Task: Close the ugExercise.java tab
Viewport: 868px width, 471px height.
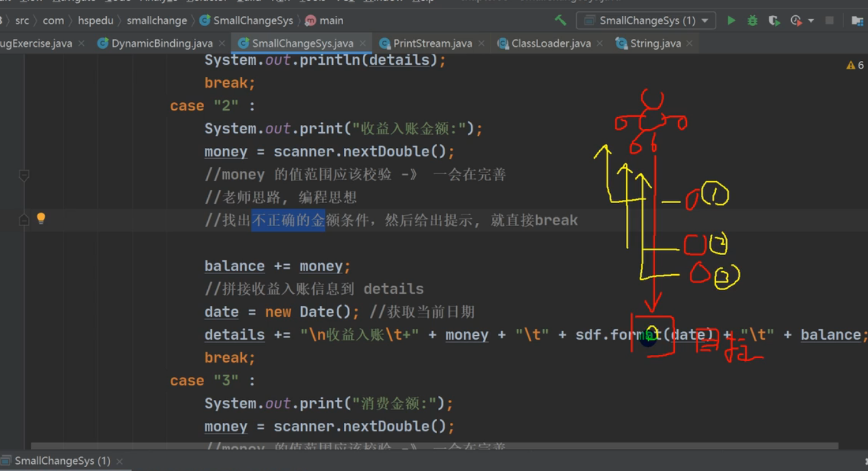Action: click(82, 43)
